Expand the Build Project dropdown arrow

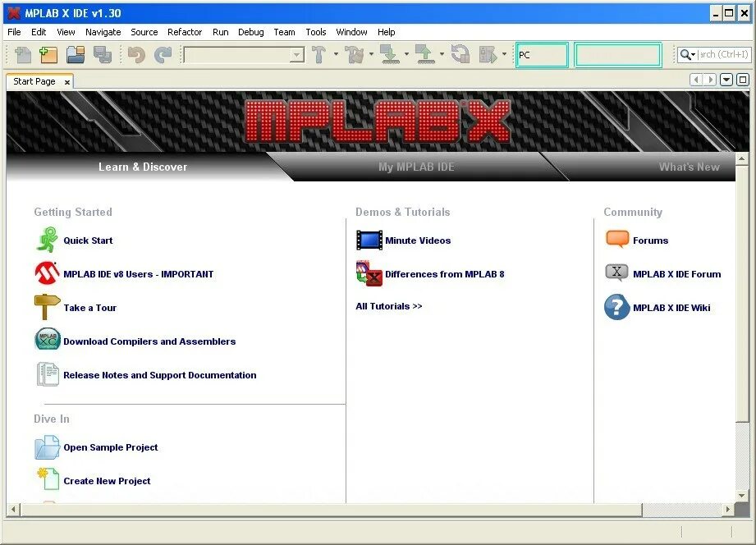point(336,54)
